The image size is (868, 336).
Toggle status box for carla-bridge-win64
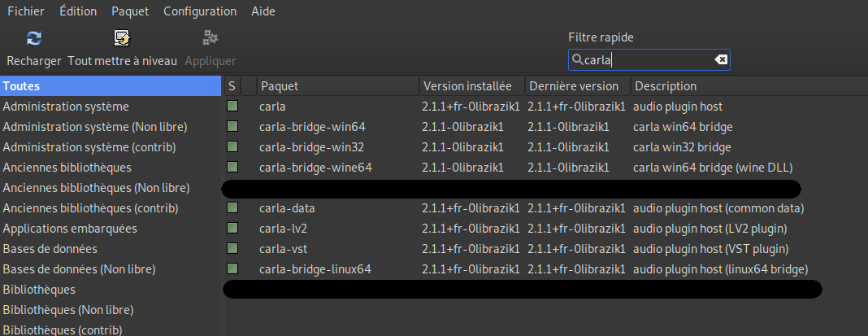tap(232, 127)
